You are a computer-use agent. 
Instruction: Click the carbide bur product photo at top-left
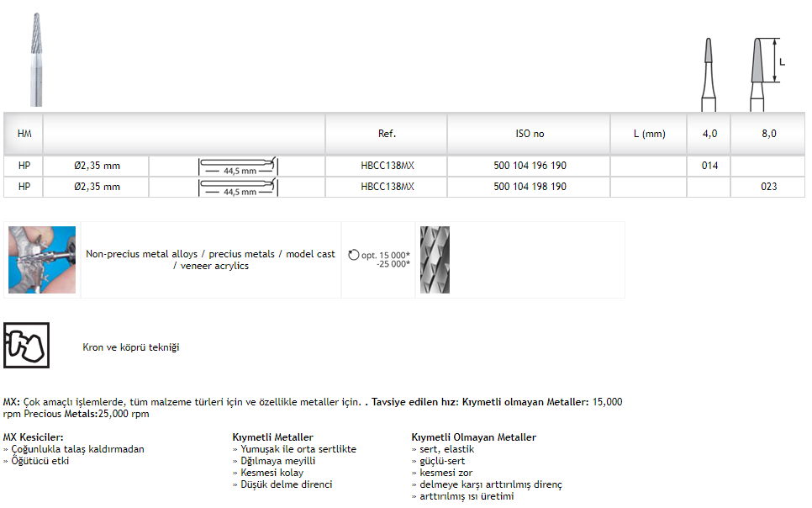36,59
